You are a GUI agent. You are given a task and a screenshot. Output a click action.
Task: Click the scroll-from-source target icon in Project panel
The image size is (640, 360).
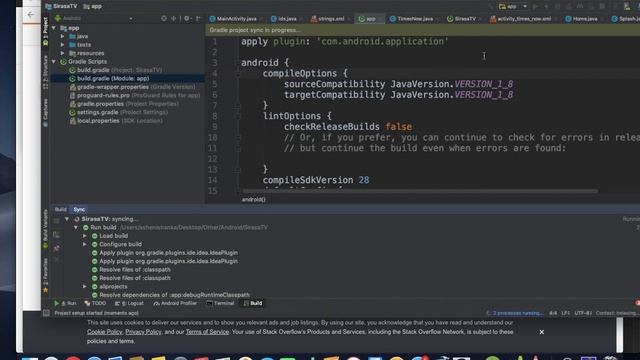[164, 18]
